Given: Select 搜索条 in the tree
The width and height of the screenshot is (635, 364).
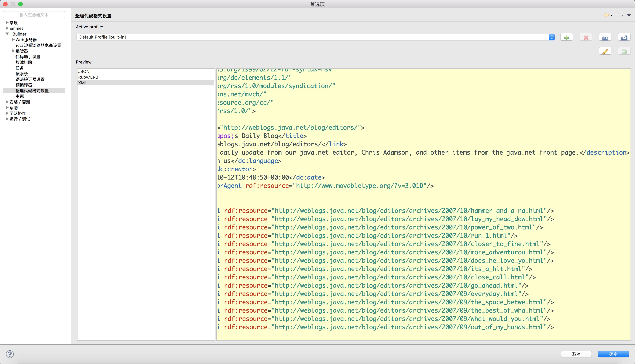Looking at the screenshot, I should [22, 74].
